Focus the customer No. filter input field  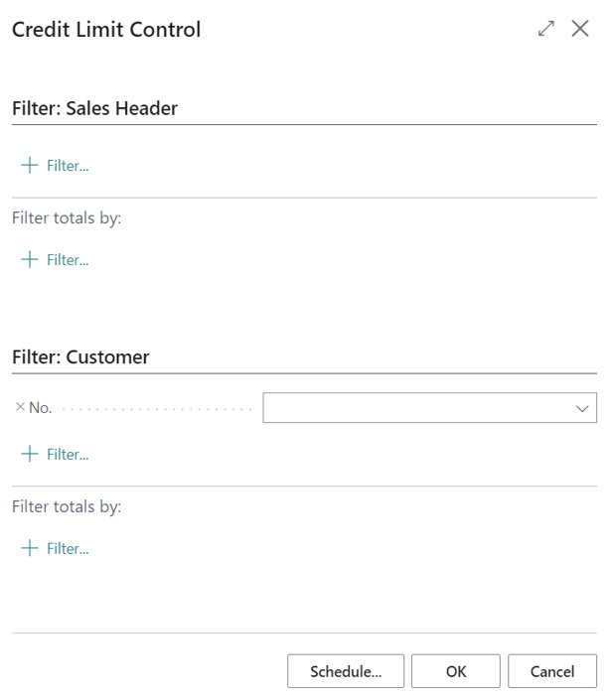coord(415,408)
